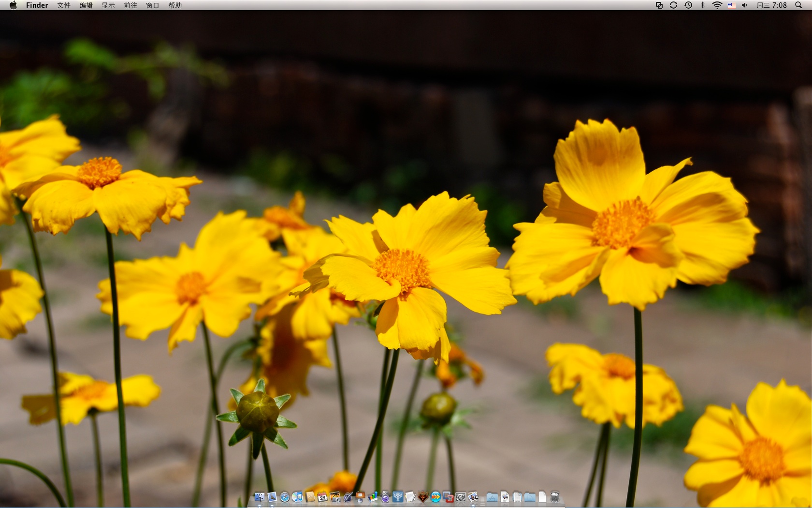The width and height of the screenshot is (812, 508).
Task: Open TextEdit paper-and-pen Dock icon
Action: (410, 497)
